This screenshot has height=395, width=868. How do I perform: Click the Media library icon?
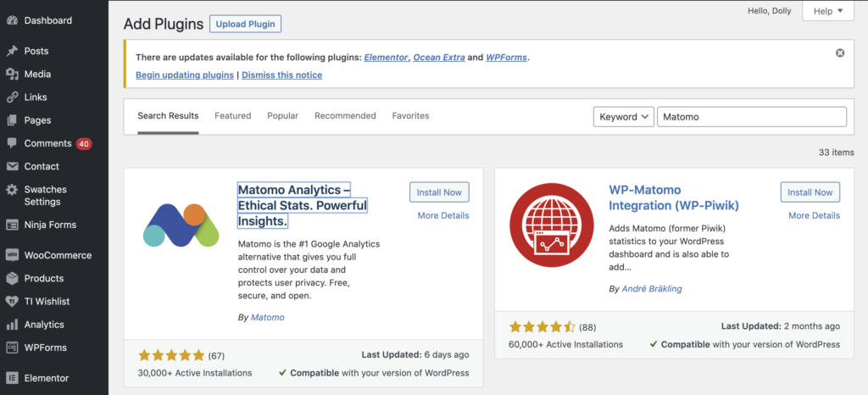12,74
